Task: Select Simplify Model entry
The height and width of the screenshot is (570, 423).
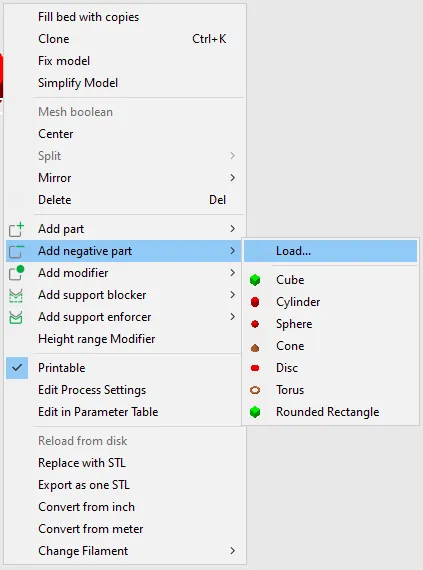Action: [78, 83]
